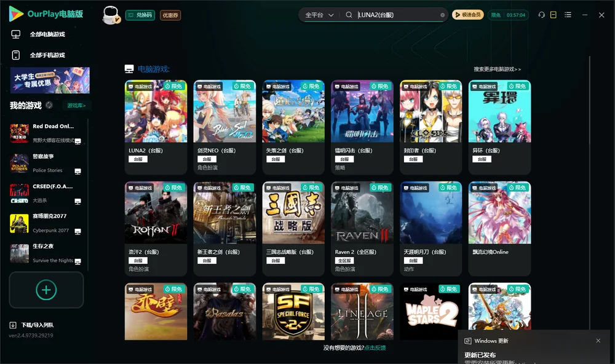Open the Raven 2 game card

click(x=362, y=229)
